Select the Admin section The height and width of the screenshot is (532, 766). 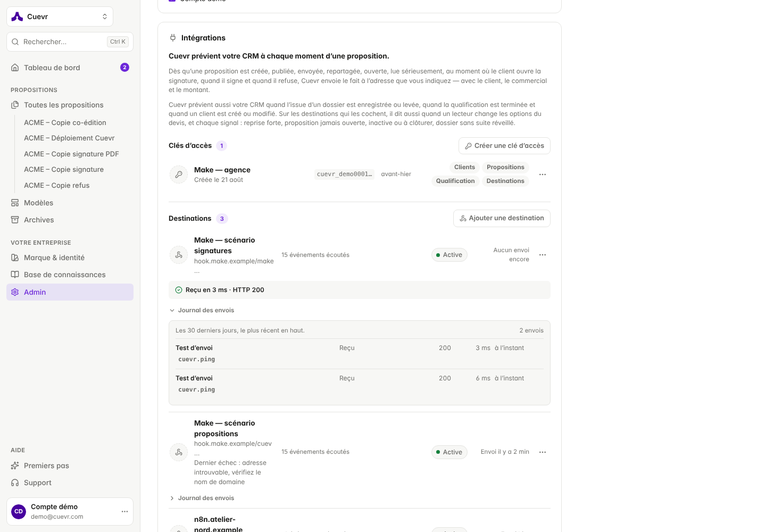(70, 292)
